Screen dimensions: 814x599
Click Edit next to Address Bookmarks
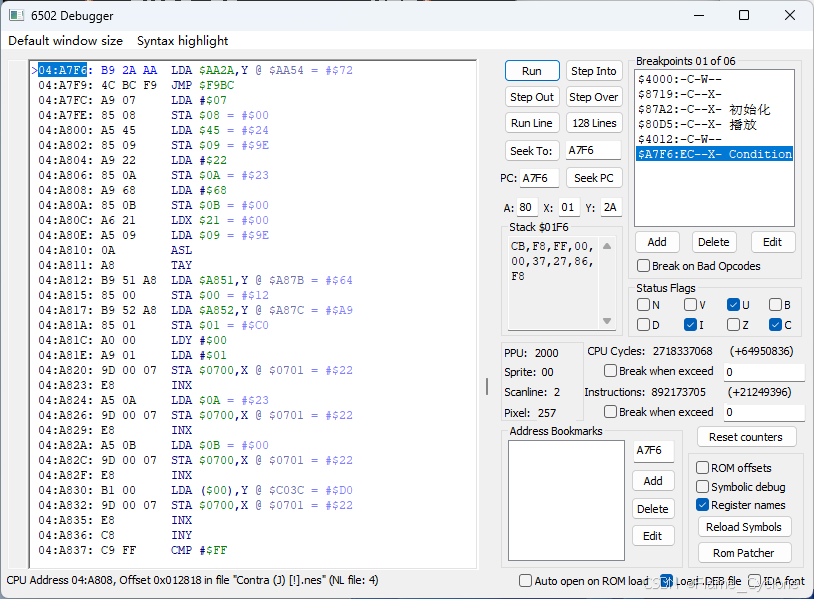pyautogui.click(x=653, y=536)
